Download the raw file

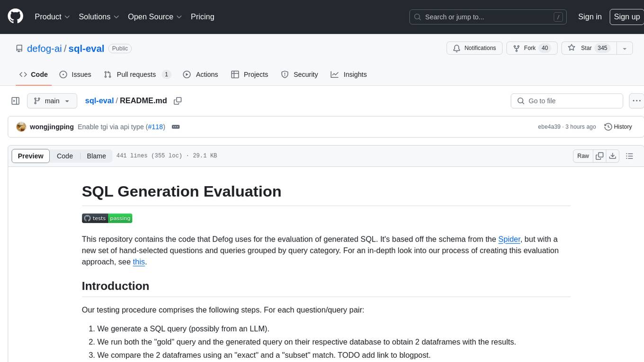pyautogui.click(x=613, y=156)
